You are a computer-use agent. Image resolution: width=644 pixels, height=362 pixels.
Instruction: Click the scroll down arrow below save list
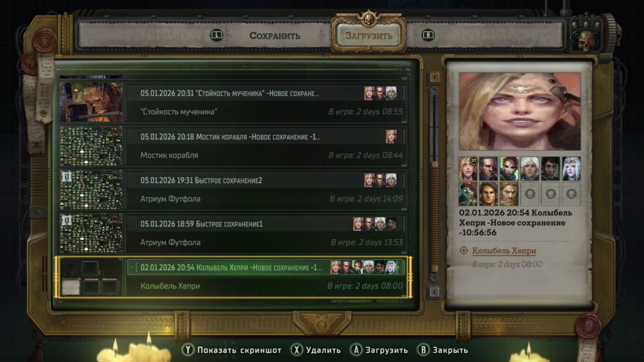(434, 292)
